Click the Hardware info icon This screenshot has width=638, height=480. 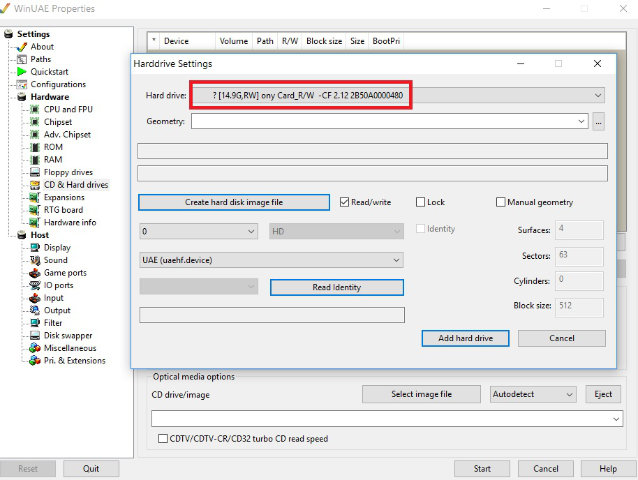[35, 223]
